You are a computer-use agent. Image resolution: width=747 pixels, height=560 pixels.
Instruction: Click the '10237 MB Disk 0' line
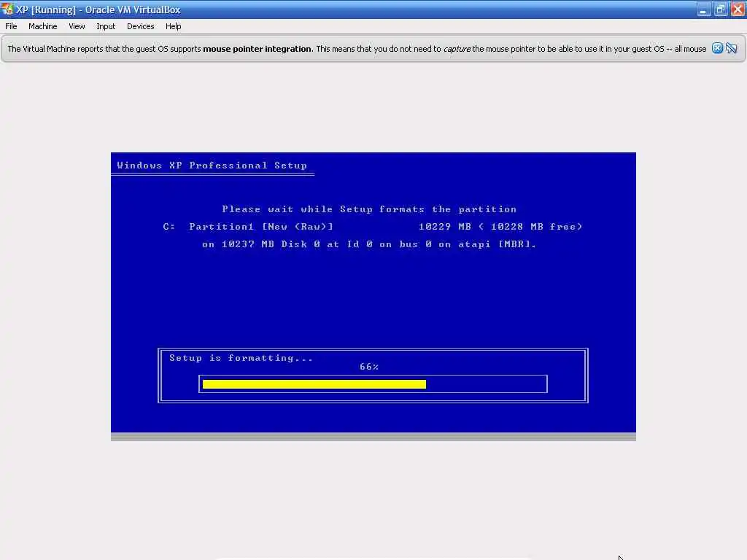click(369, 244)
